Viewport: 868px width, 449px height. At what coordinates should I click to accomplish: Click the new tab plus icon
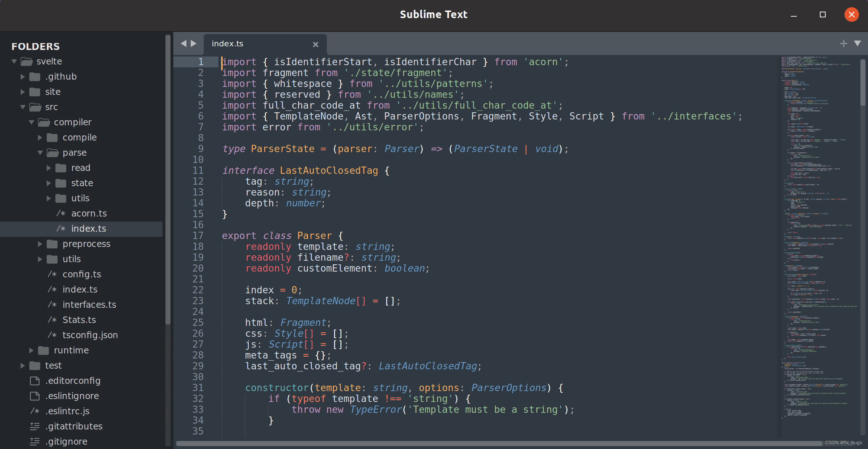coord(843,43)
